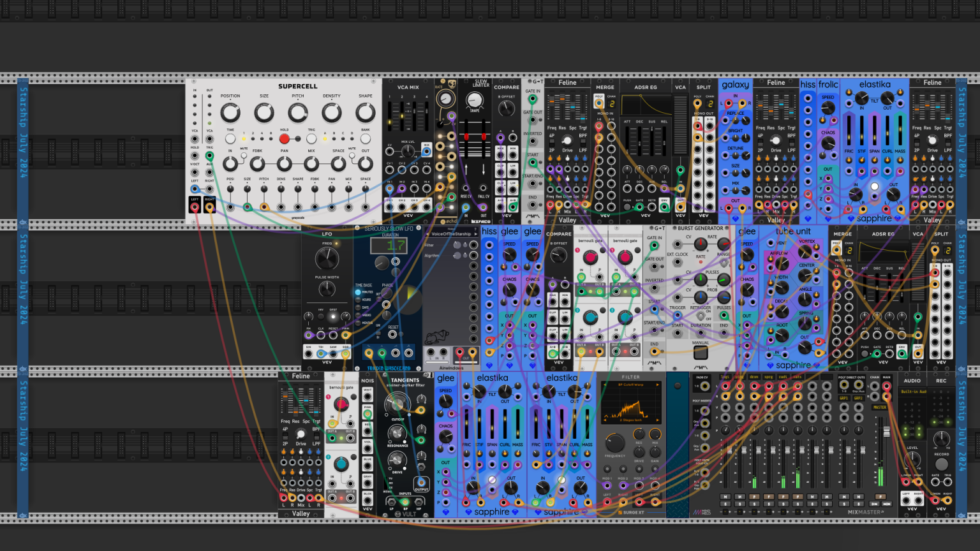Click next filter type arrow beside BP Cutoff Warp
The height and width of the screenshot is (551, 980).
657,385
